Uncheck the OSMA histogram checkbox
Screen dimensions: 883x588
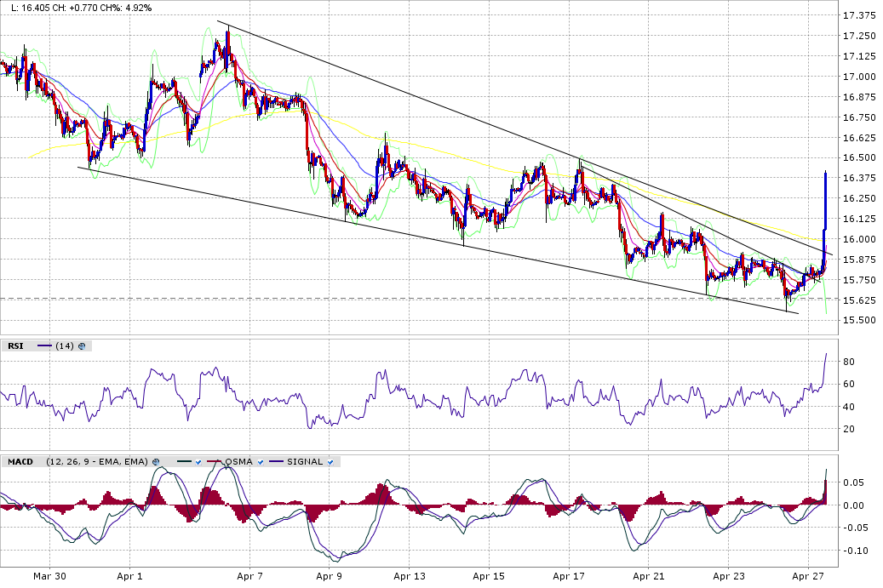(261, 462)
